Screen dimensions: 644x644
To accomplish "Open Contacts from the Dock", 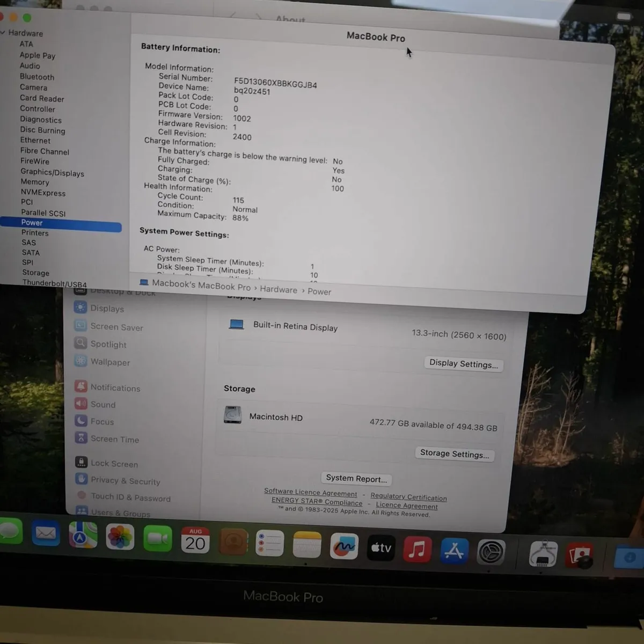I will point(232,542).
